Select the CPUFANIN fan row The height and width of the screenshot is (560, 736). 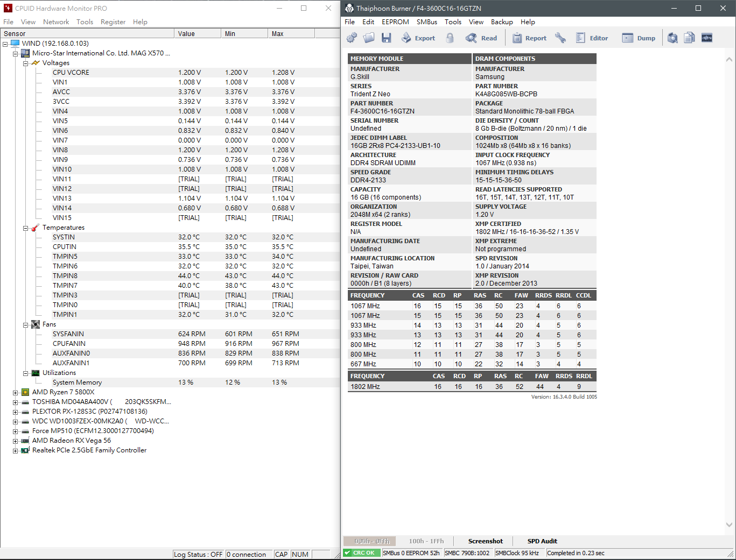170,344
